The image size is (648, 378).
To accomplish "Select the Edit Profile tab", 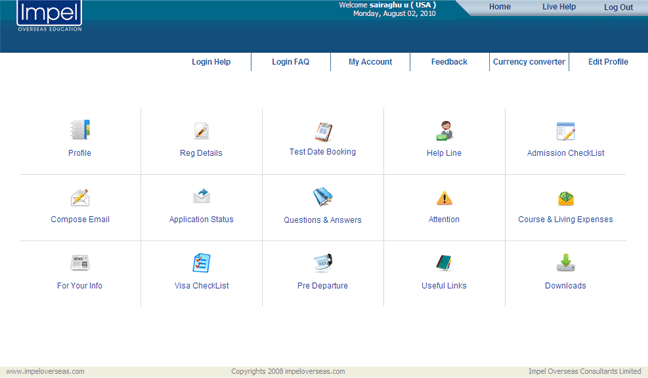I will (x=608, y=62).
